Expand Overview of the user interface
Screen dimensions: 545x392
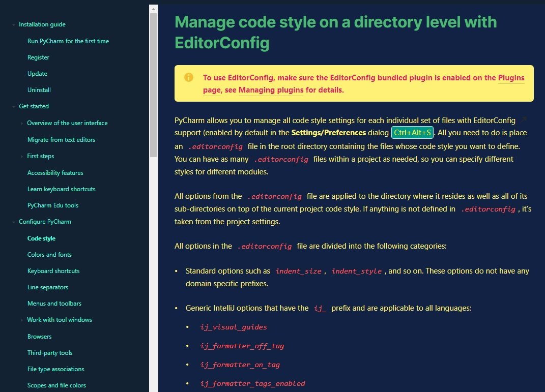coord(21,123)
